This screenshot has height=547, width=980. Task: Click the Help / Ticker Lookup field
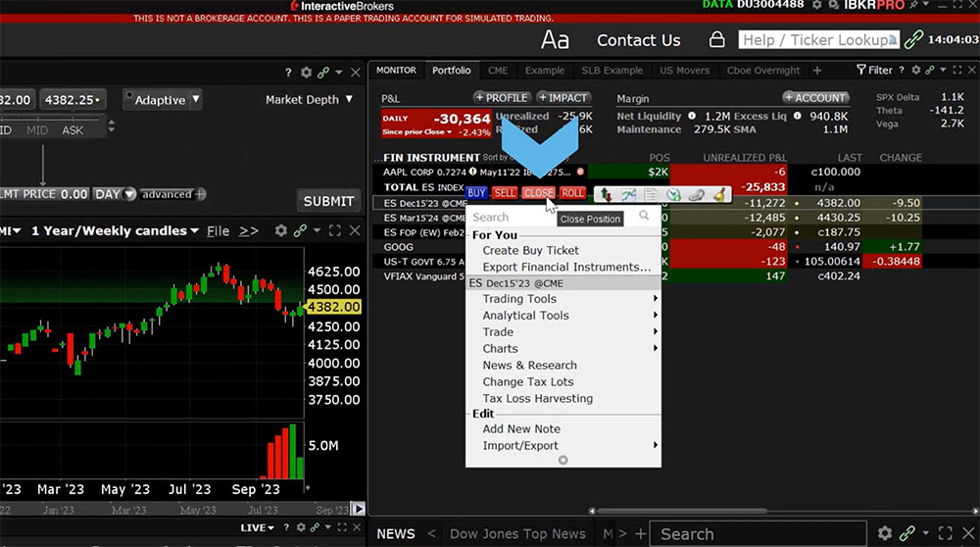pos(818,39)
